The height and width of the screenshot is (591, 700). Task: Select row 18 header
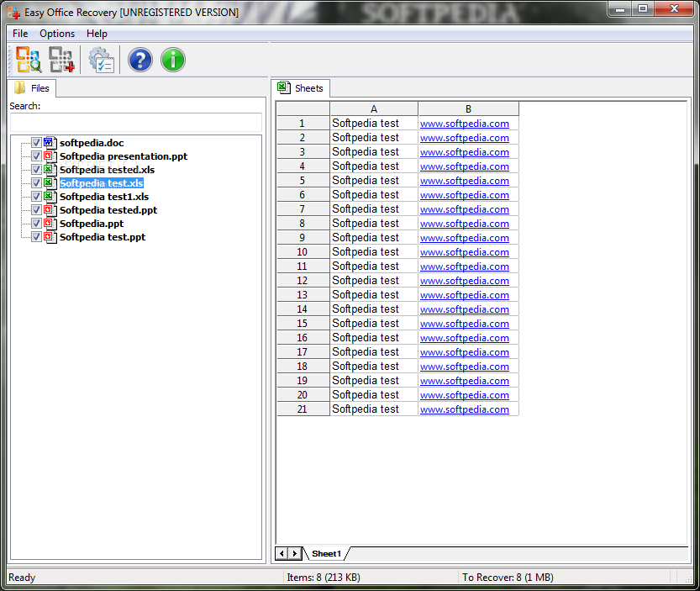click(x=303, y=367)
